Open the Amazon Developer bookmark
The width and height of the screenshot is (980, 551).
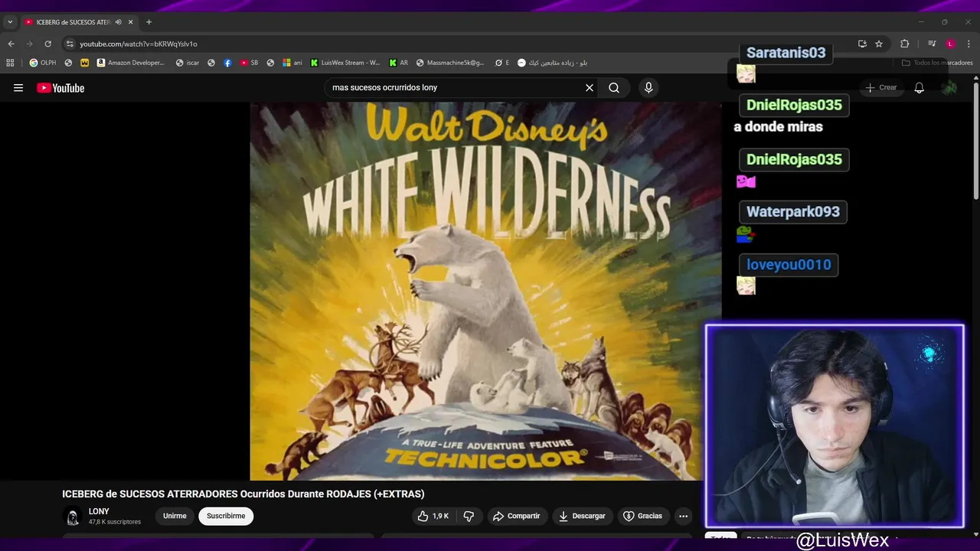click(131, 63)
